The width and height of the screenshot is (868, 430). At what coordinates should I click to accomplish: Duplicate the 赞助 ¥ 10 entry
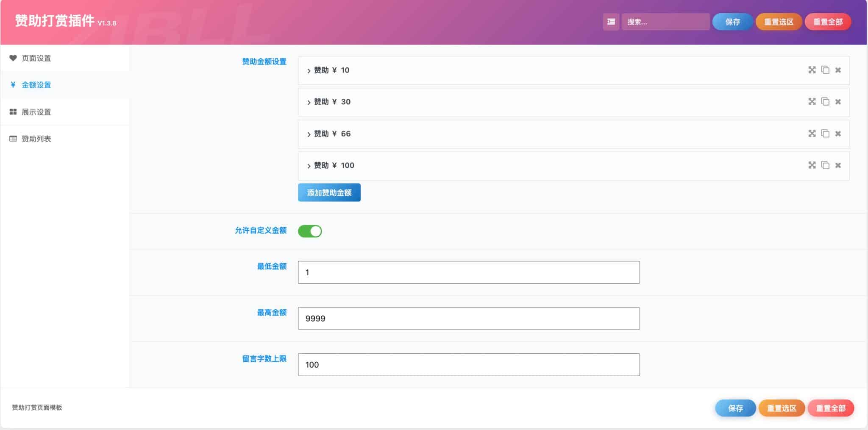[x=825, y=70]
